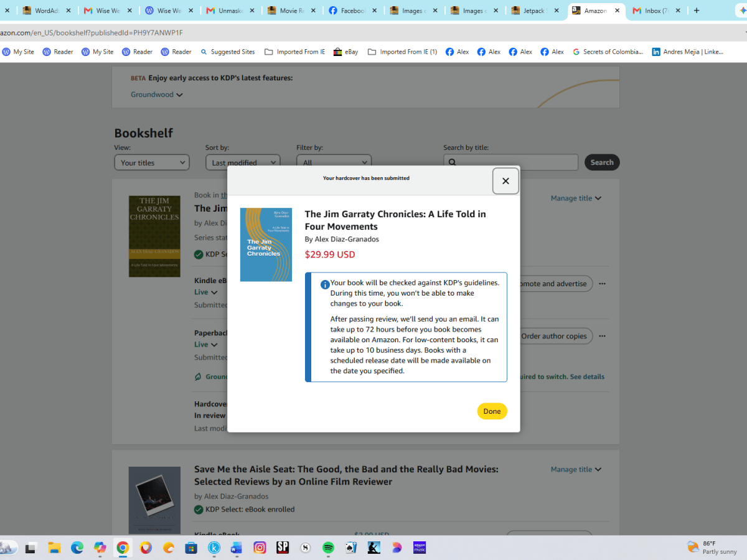747x560 pixels.
Task: Close the Jetpack tab
Action: tap(556, 11)
